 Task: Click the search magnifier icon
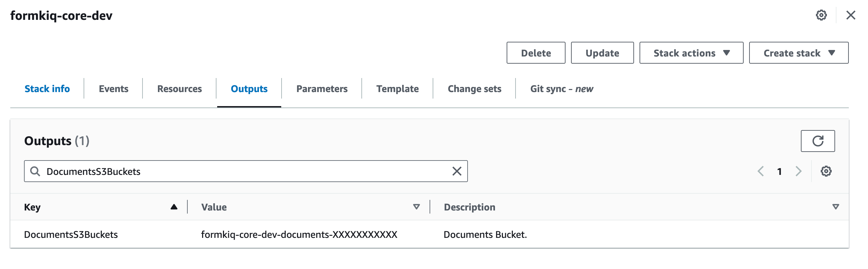(35, 171)
